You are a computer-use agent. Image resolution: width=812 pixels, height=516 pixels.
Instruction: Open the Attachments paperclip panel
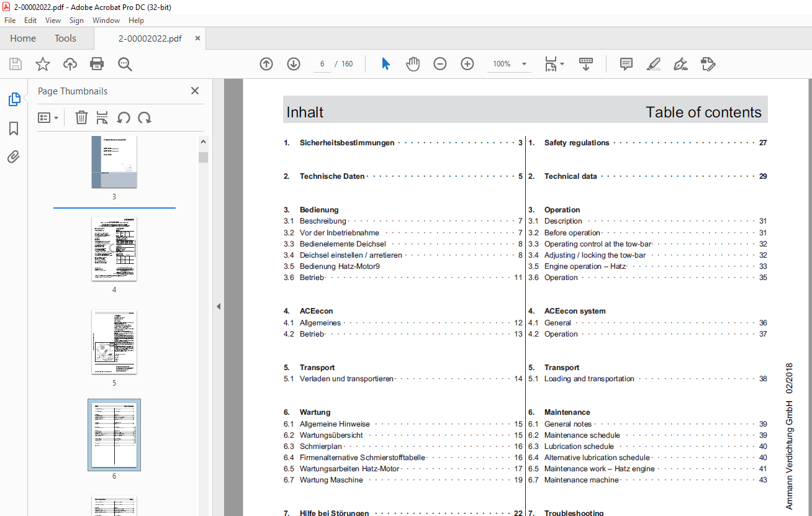click(14, 157)
